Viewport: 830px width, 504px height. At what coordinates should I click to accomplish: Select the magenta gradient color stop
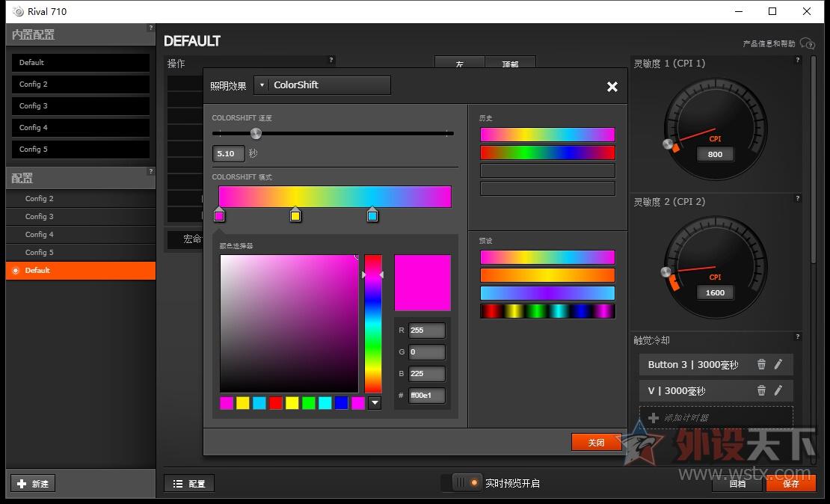click(x=219, y=215)
